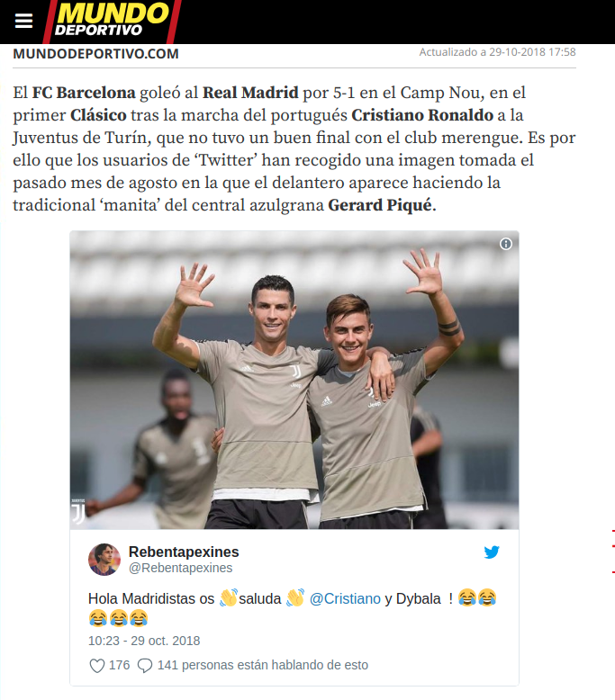Open the tweet photo of the two players
Screen dimensions: 615x700
tap(294, 380)
